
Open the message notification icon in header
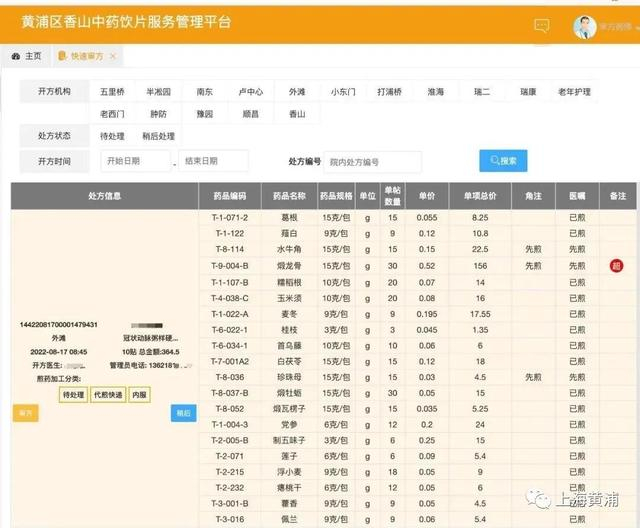tap(542, 26)
